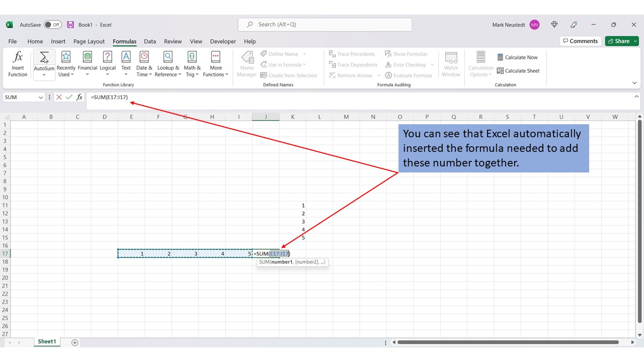Click inside the formula bar

201,97
